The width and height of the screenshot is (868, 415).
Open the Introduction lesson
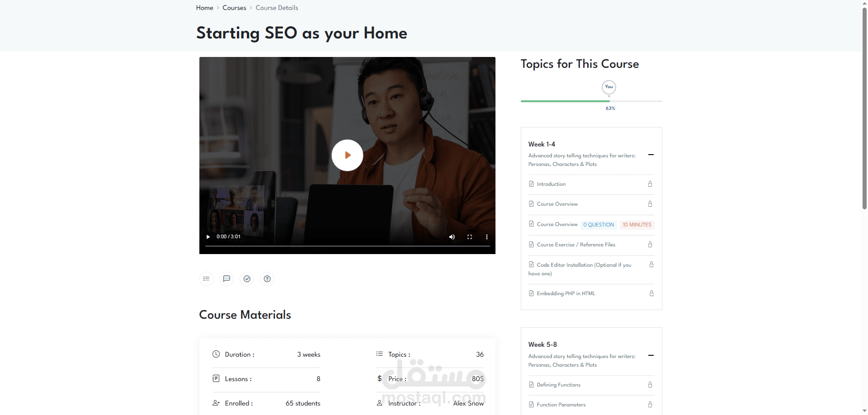point(551,184)
